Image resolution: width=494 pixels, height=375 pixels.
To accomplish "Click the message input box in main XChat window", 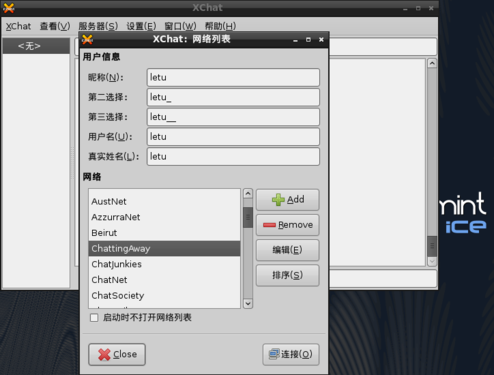I will [x=383, y=279].
